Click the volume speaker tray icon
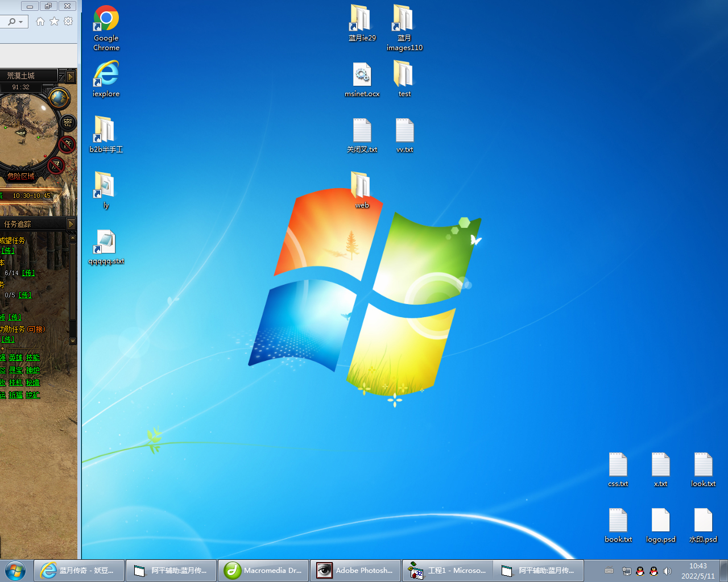Viewport: 728px width, 582px height. click(x=668, y=571)
